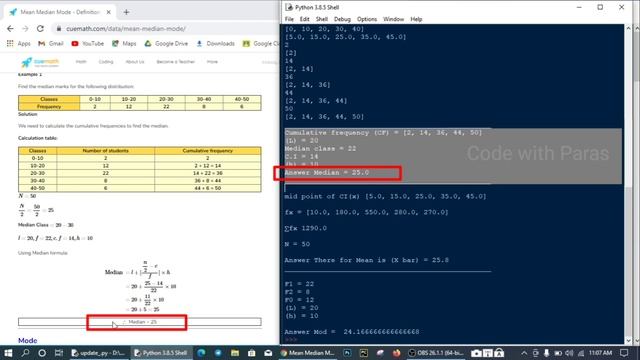640x360 pixels.
Task: Close the Mean Median Mode tab
Action: 109,12
